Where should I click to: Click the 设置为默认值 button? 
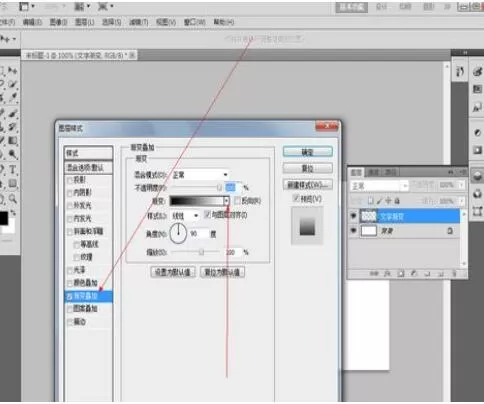pyautogui.click(x=173, y=272)
